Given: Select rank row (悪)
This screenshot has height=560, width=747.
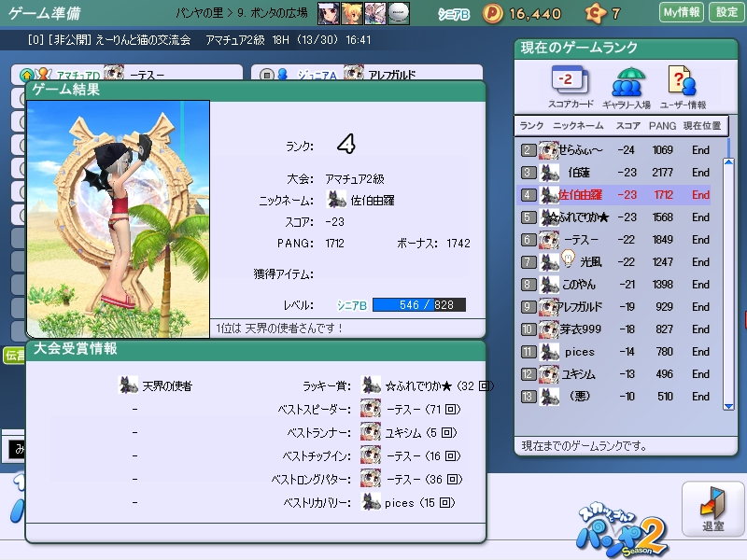Looking at the screenshot, I should [613, 396].
